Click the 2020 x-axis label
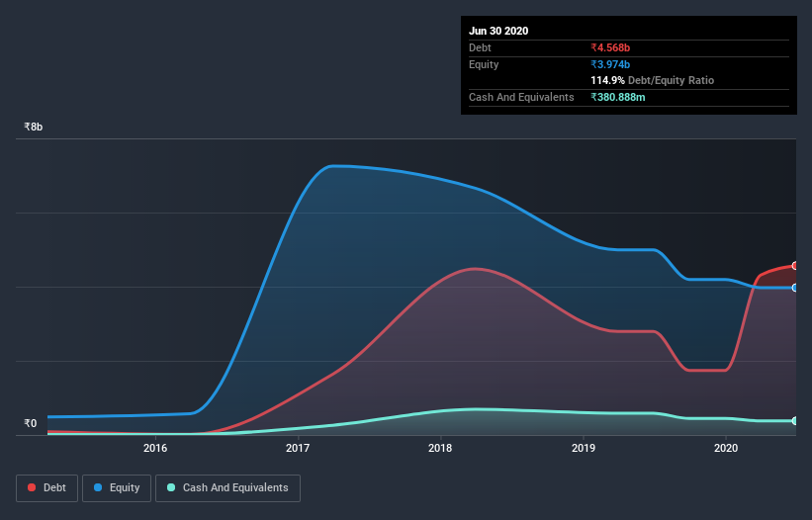 click(726, 448)
